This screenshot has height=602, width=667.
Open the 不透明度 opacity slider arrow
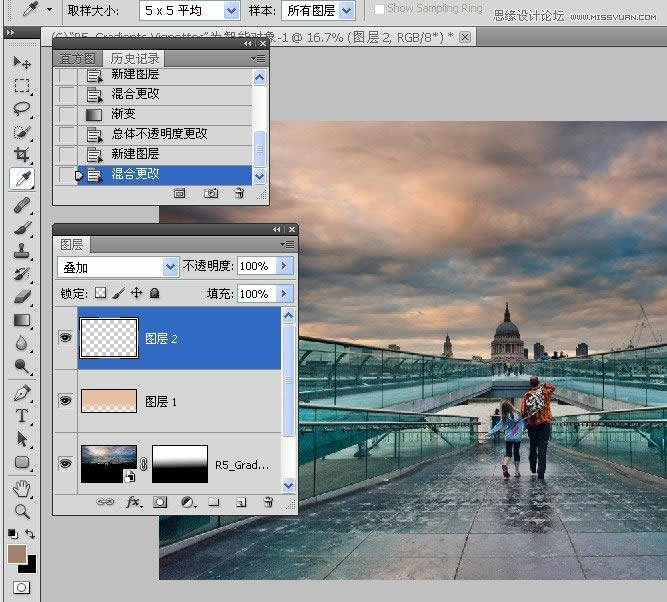pos(284,267)
